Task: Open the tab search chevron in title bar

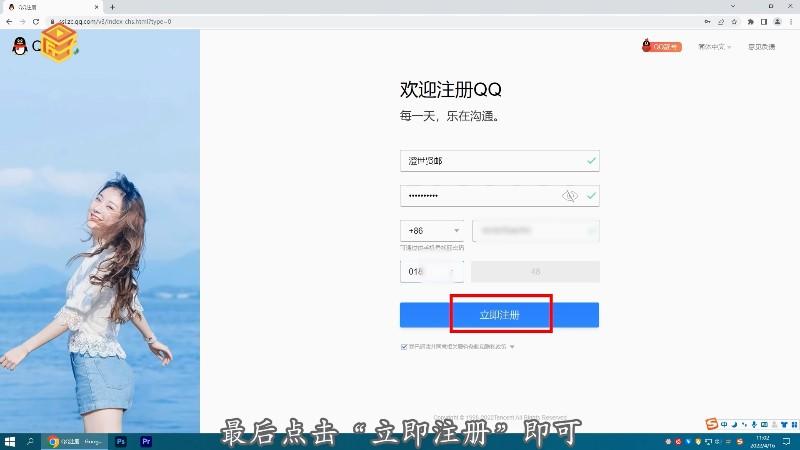Action: click(x=733, y=6)
